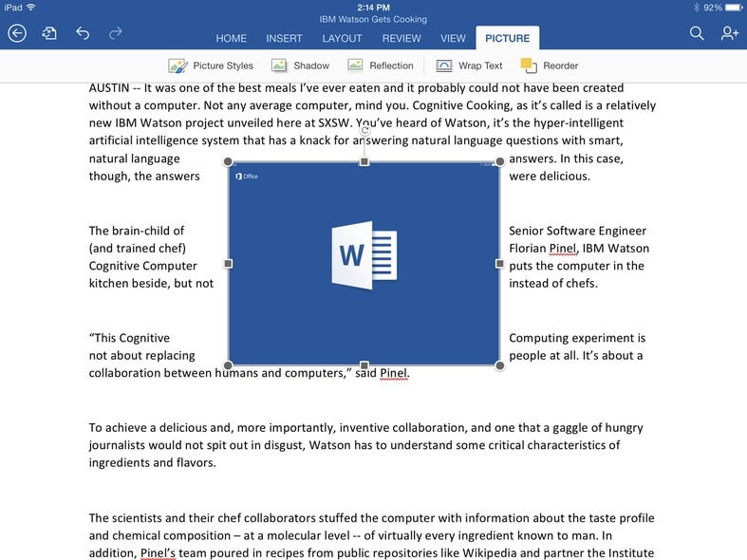Tap the underlined word Pinel's
Viewport: 747px width, 560px height.
(x=158, y=552)
